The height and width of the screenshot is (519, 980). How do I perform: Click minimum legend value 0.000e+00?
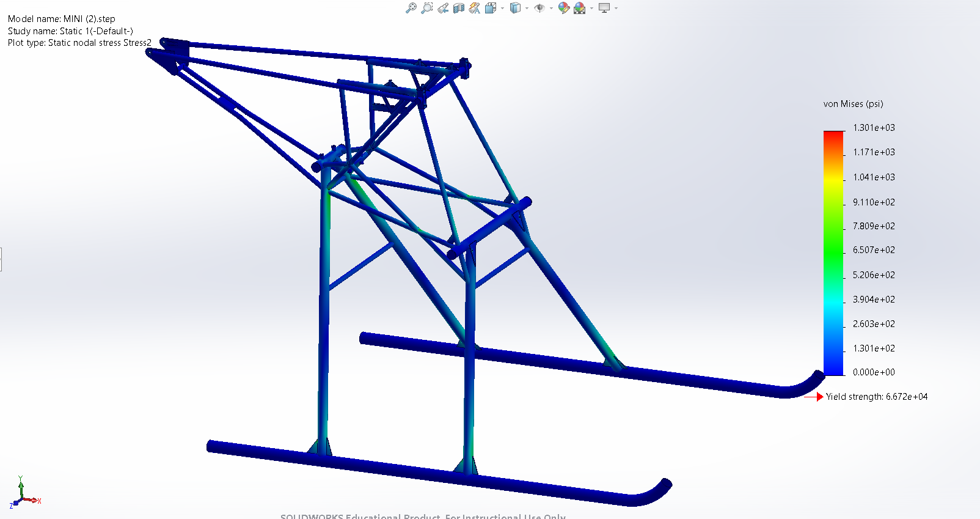[874, 372]
